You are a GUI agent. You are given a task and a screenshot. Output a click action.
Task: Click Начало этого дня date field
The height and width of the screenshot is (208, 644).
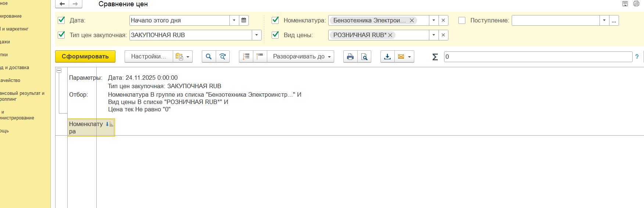[x=179, y=20]
